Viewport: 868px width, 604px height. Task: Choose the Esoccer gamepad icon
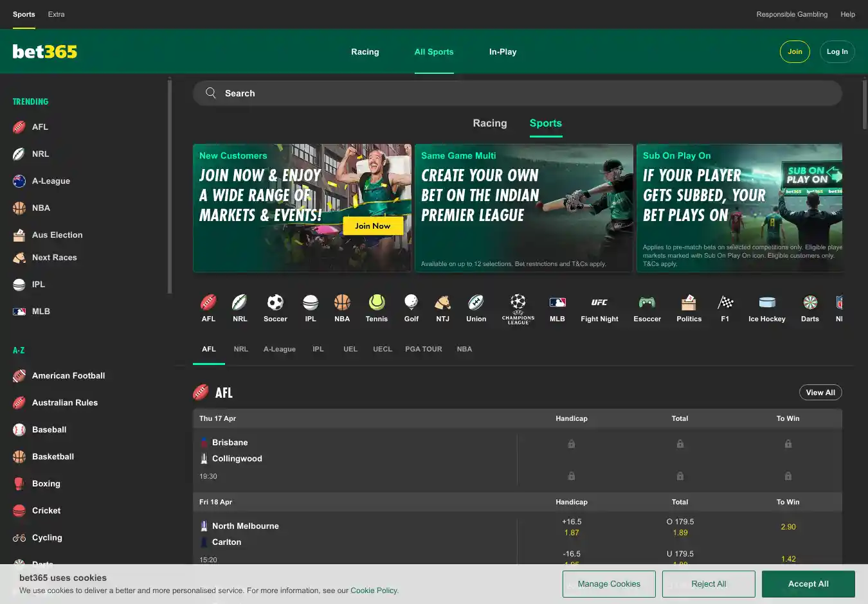pyautogui.click(x=647, y=303)
